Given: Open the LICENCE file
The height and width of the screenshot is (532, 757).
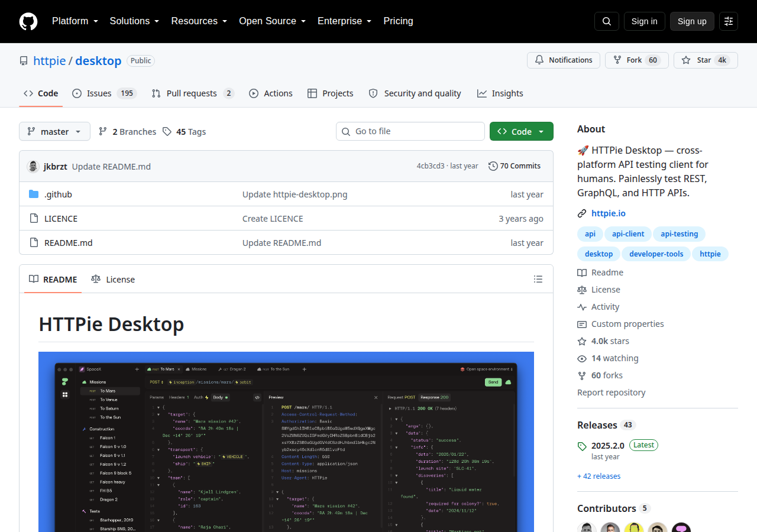Looking at the screenshot, I should (61, 218).
